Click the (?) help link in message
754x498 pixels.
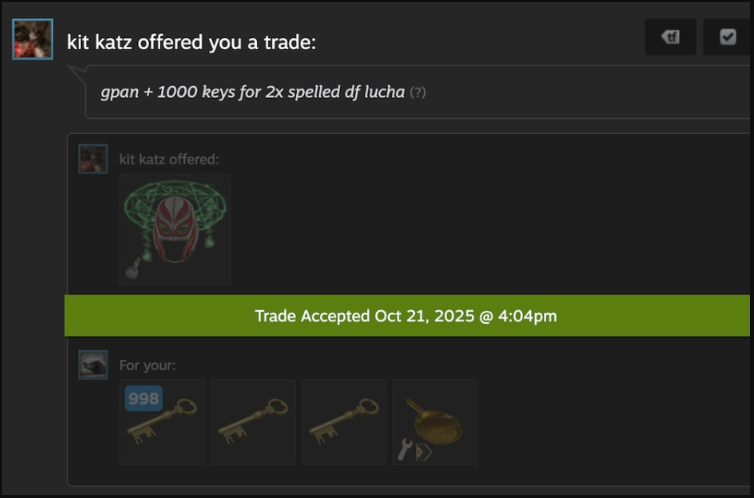[x=417, y=92]
